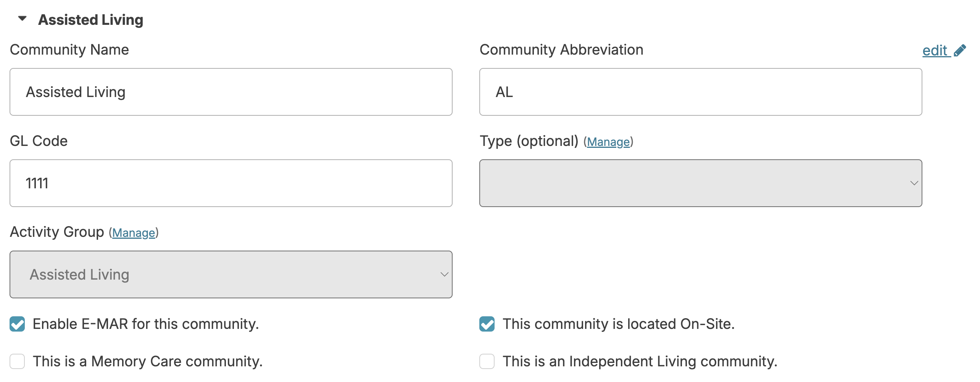Click the edit link

[935, 50]
